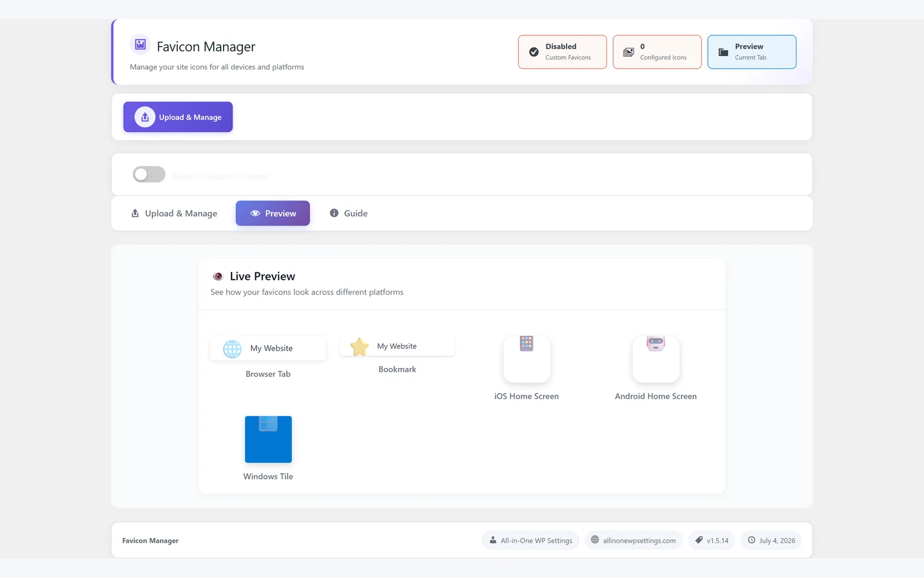The image size is (924, 578).
Task: Click the Favicon Manager header image icon
Action: click(140, 45)
